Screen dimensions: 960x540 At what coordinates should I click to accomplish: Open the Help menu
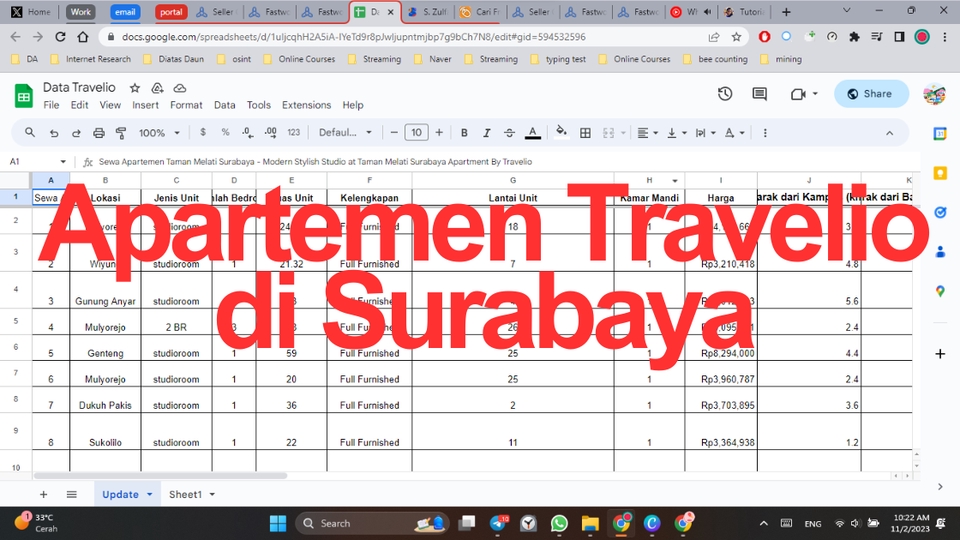pyautogui.click(x=353, y=105)
